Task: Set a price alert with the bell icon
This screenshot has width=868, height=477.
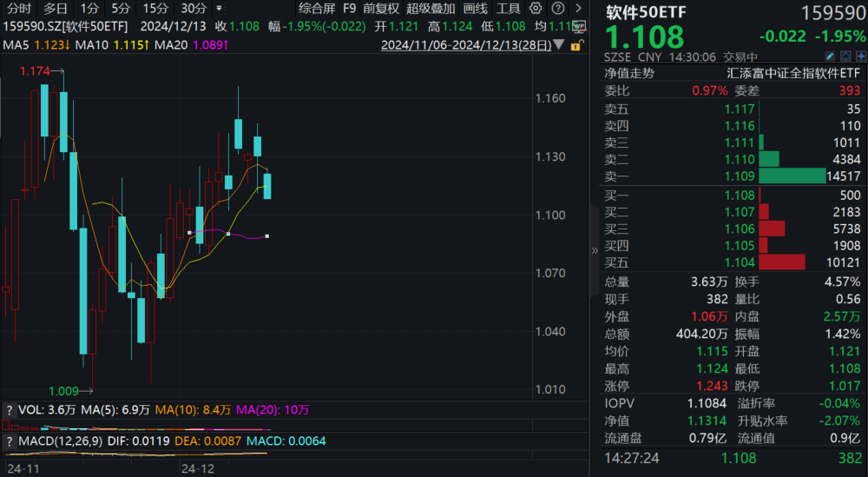Action: click(845, 56)
